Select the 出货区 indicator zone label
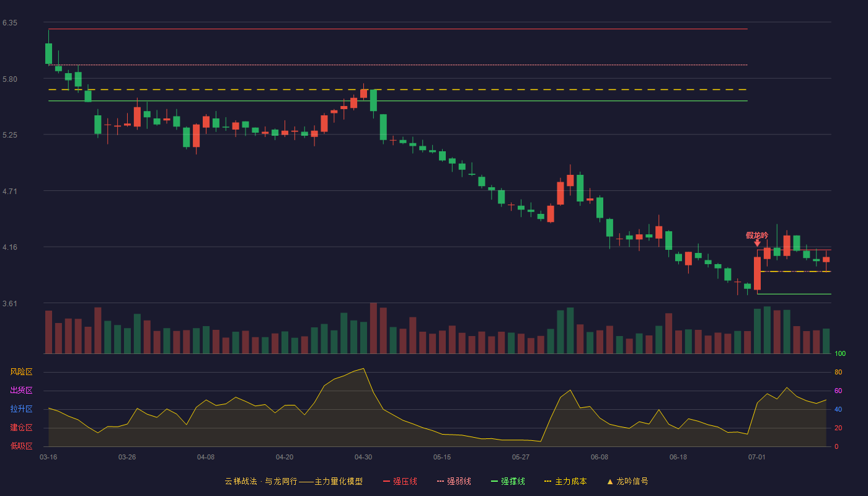Image resolution: width=868 pixels, height=496 pixels. pos(21,391)
